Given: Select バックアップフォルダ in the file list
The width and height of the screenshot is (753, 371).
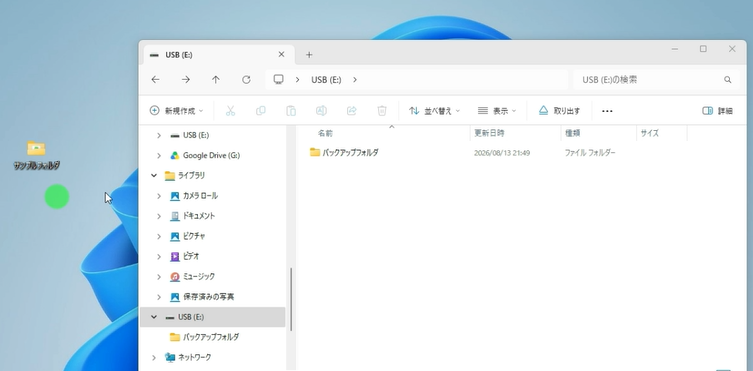Looking at the screenshot, I should pos(350,153).
